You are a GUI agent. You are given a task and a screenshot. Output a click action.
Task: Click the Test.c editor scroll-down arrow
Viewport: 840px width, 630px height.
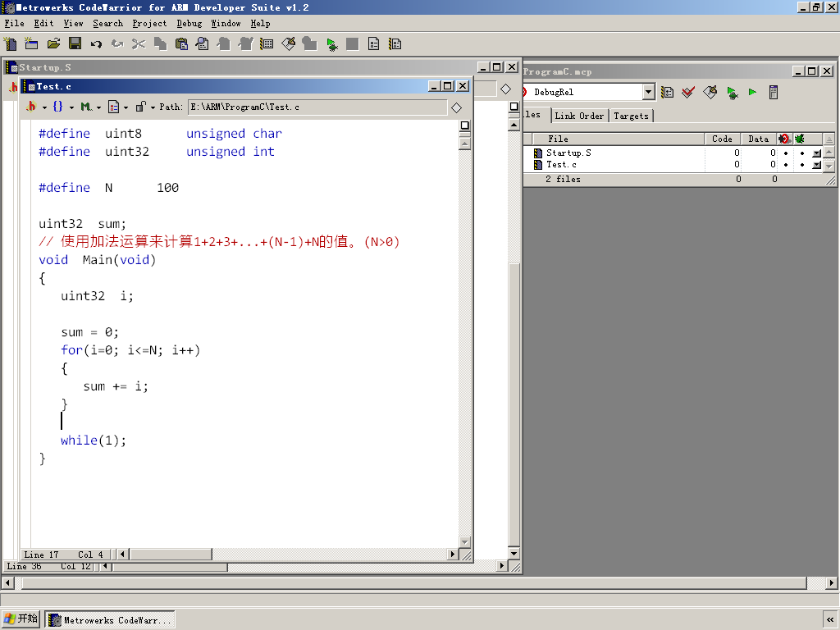click(x=465, y=542)
